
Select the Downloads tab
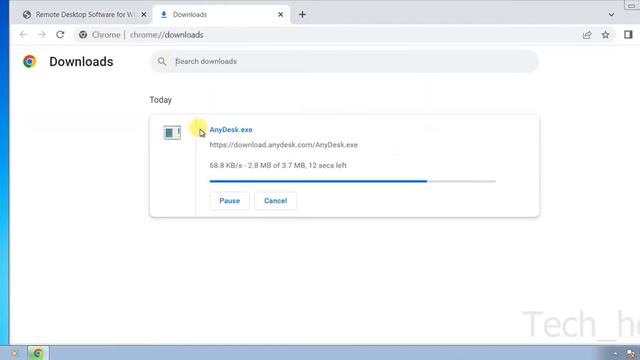tap(221, 15)
